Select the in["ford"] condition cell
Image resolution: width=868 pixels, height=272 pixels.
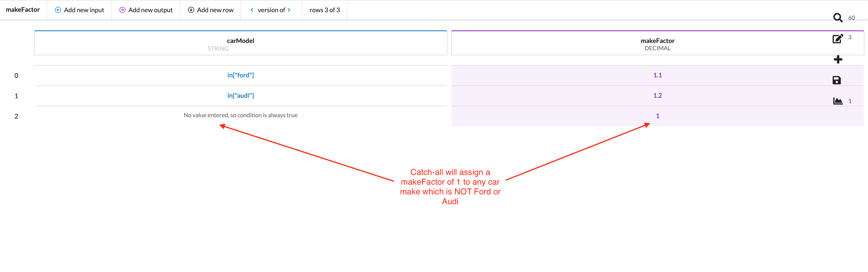tap(241, 75)
